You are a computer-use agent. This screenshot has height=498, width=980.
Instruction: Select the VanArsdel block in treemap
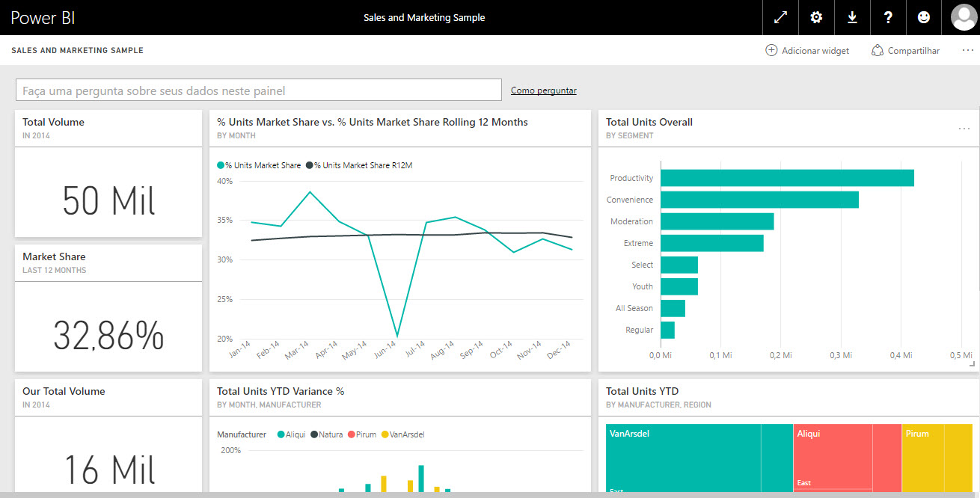coord(682,458)
